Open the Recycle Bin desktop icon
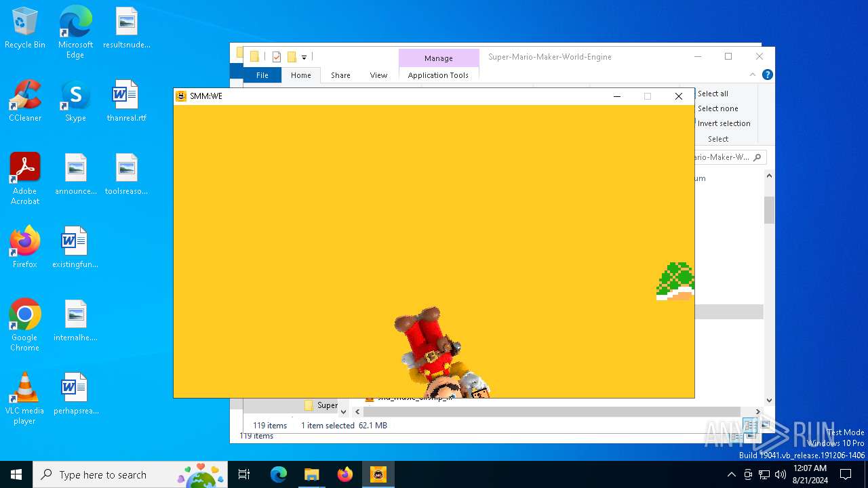The height and width of the screenshot is (488, 868). pos(25,28)
